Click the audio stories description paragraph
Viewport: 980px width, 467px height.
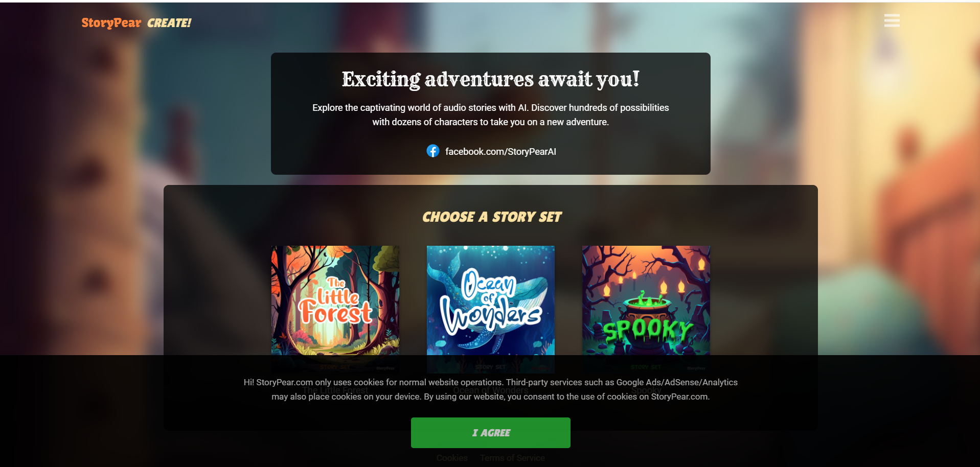point(491,115)
